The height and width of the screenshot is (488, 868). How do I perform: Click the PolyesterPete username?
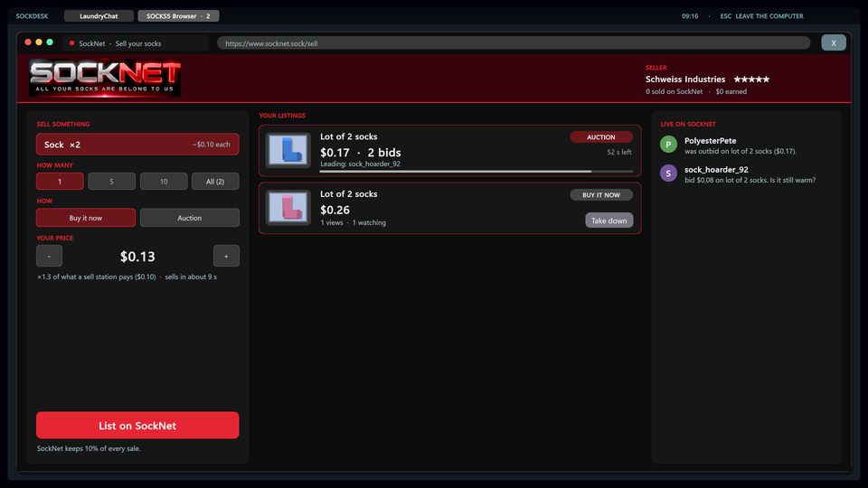click(711, 141)
